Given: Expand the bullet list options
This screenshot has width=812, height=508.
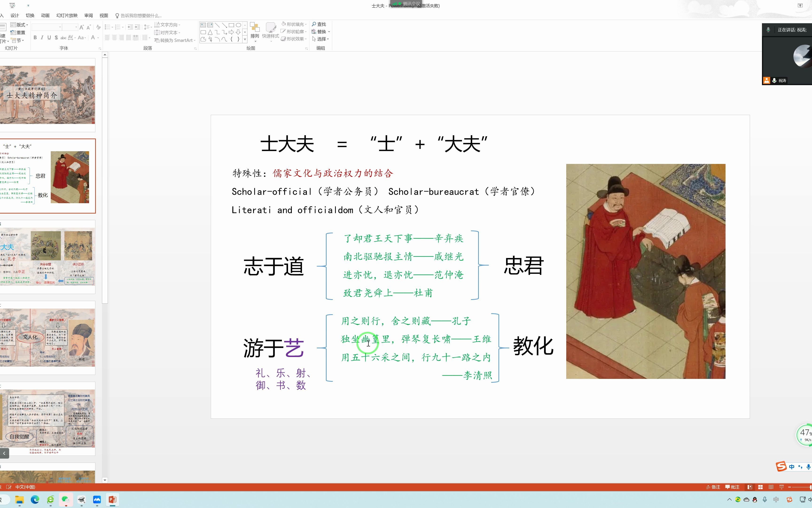Looking at the screenshot, I should [x=112, y=27].
